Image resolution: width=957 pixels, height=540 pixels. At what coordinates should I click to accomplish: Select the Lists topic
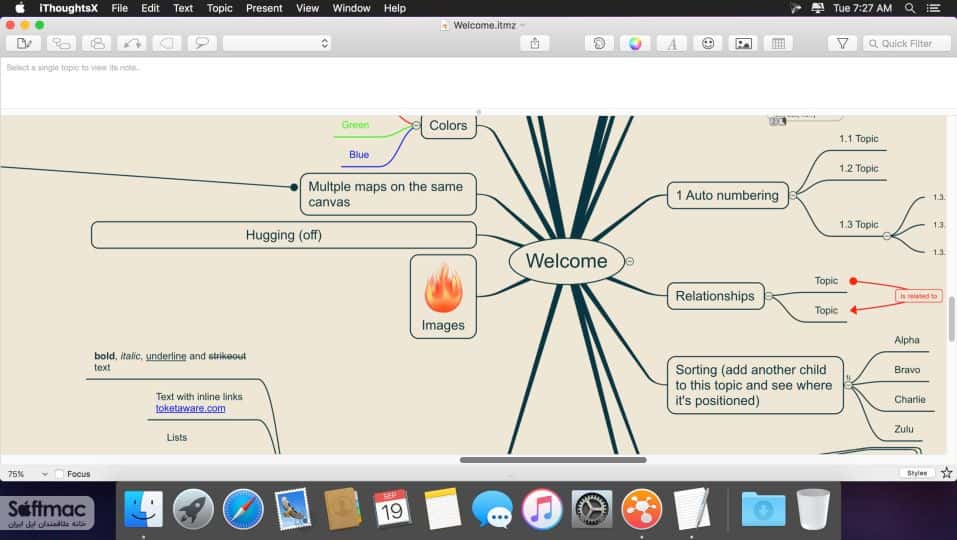tap(177, 437)
